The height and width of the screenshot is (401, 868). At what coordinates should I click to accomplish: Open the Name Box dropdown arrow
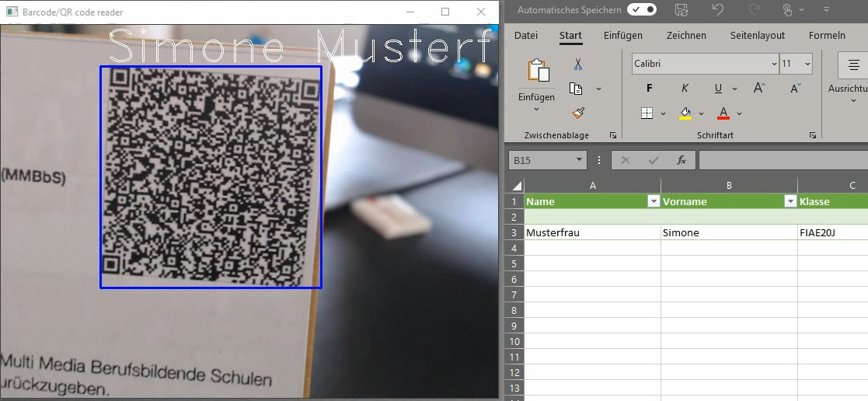pos(579,160)
